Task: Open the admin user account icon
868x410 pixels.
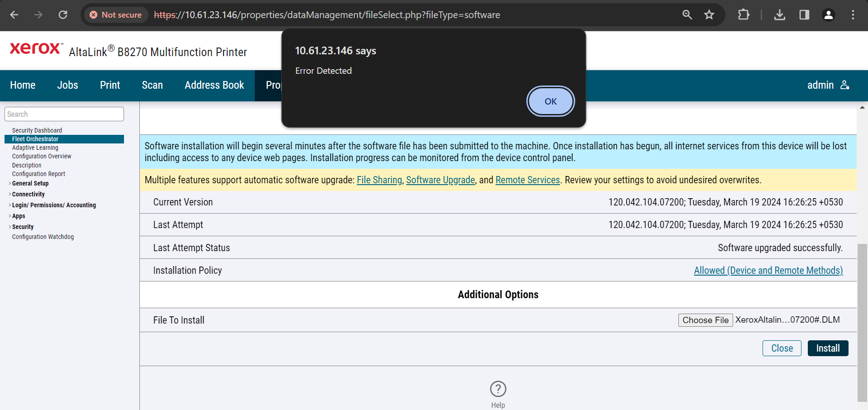Action: tap(844, 85)
